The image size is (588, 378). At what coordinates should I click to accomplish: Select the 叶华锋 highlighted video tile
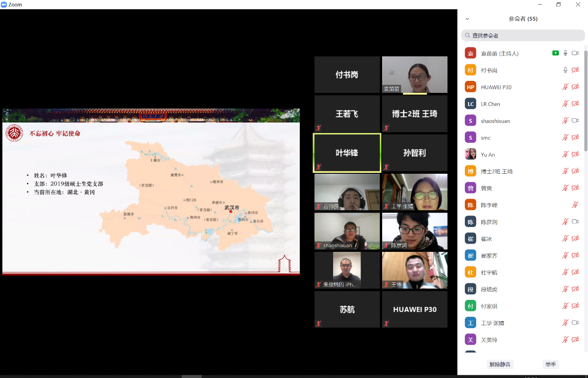pyautogui.click(x=347, y=153)
